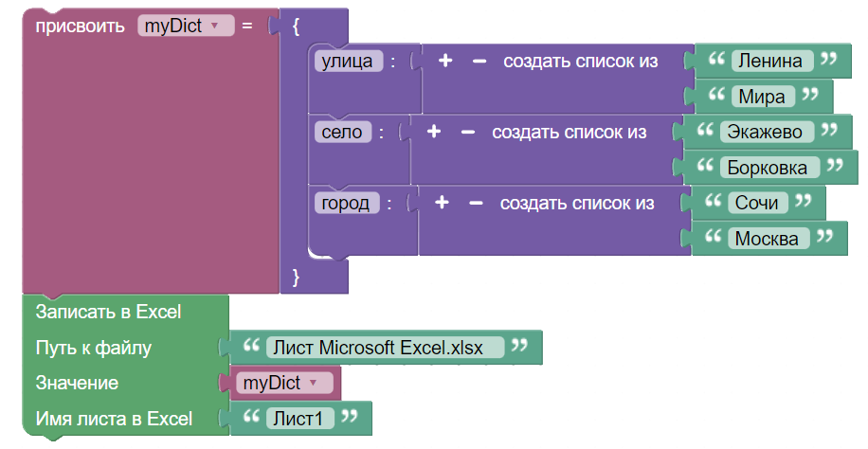Click the minus icon in the город list block
Viewport: 868px width, 449px height.
click(x=476, y=203)
